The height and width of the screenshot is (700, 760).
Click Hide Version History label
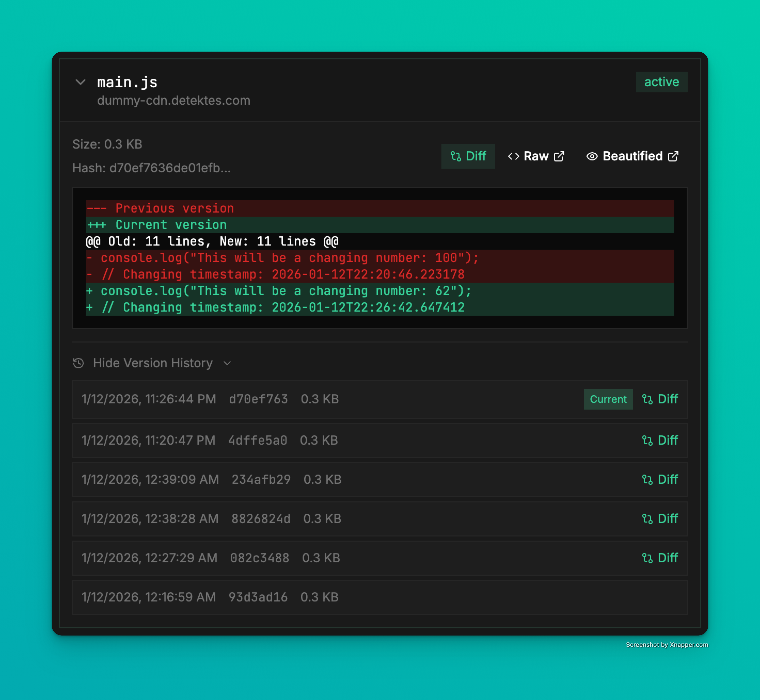coord(153,363)
